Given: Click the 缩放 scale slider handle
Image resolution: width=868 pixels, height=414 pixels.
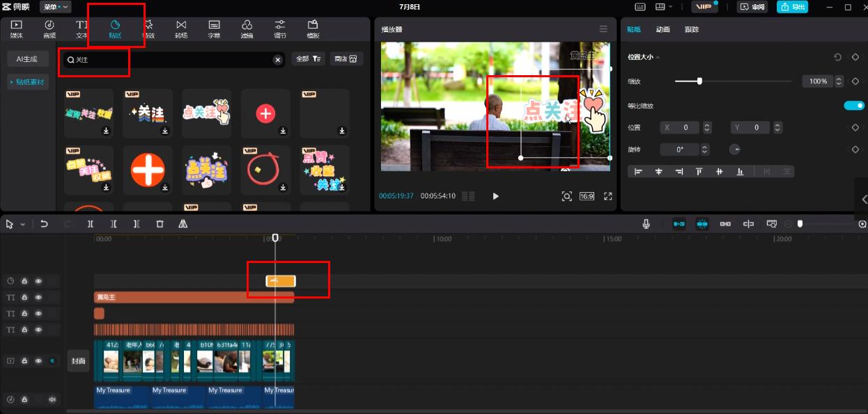Looking at the screenshot, I should (x=699, y=81).
